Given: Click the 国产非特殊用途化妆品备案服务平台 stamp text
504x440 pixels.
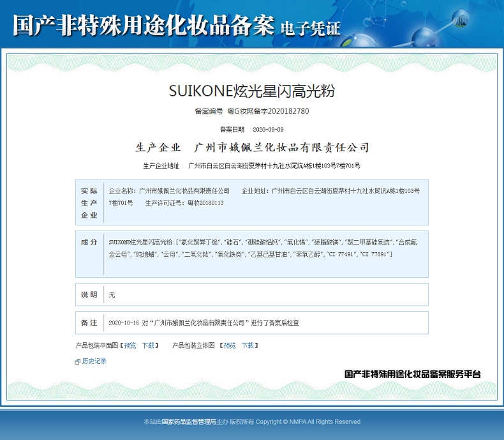Looking at the screenshot, I should click(x=412, y=374).
